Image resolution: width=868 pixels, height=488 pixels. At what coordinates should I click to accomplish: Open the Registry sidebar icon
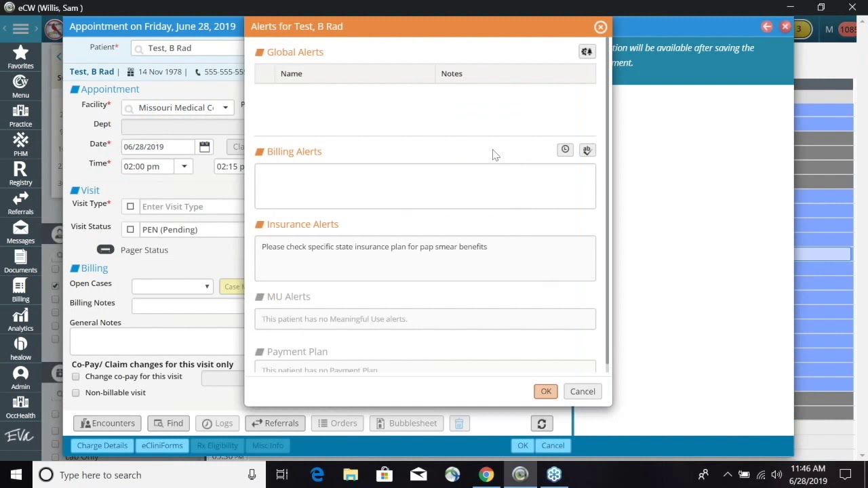click(x=20, y=174)
